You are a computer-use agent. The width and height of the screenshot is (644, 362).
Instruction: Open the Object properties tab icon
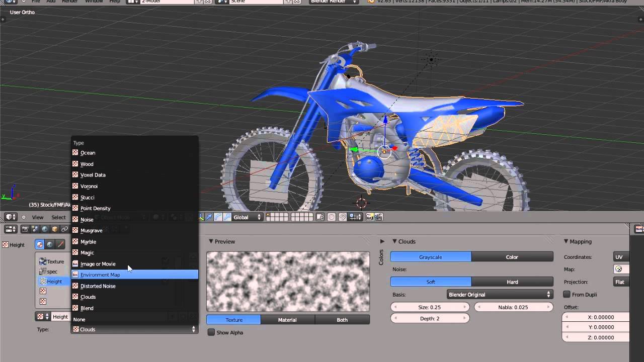click(55, 229)
